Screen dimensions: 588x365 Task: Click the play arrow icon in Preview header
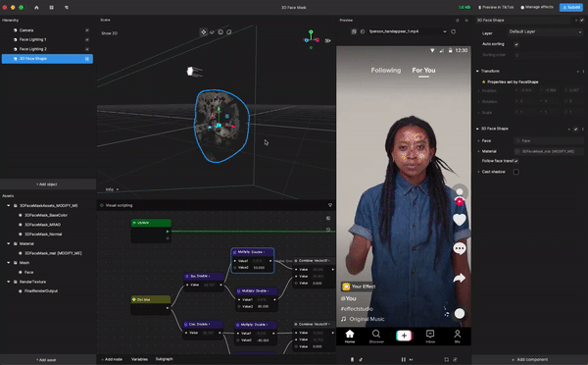point(466,21)
